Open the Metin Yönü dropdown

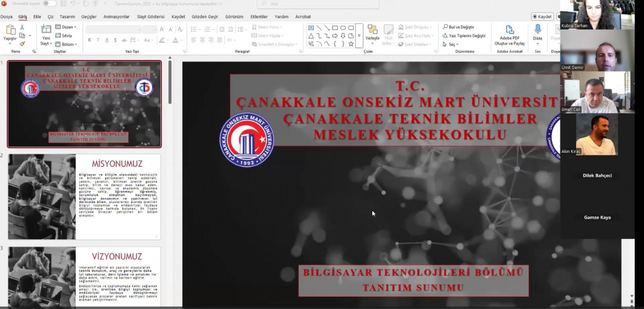pos(267,27)
